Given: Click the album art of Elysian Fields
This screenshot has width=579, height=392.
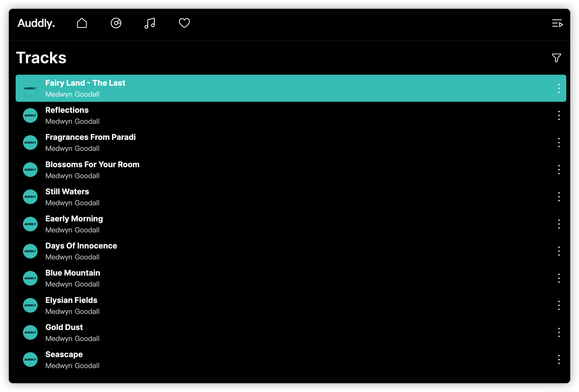Looking at the screenshot, I should pyautogui.click(x=31, y=306).
